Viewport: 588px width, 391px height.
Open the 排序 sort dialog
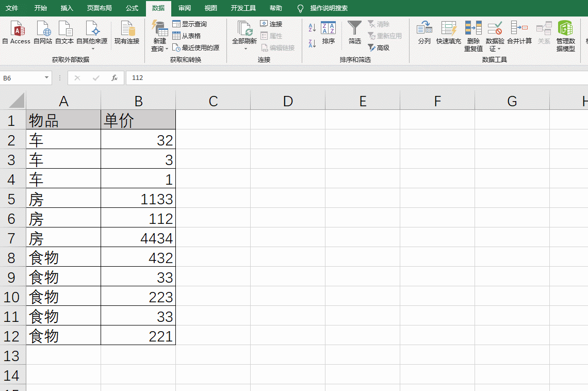[329, 33]
